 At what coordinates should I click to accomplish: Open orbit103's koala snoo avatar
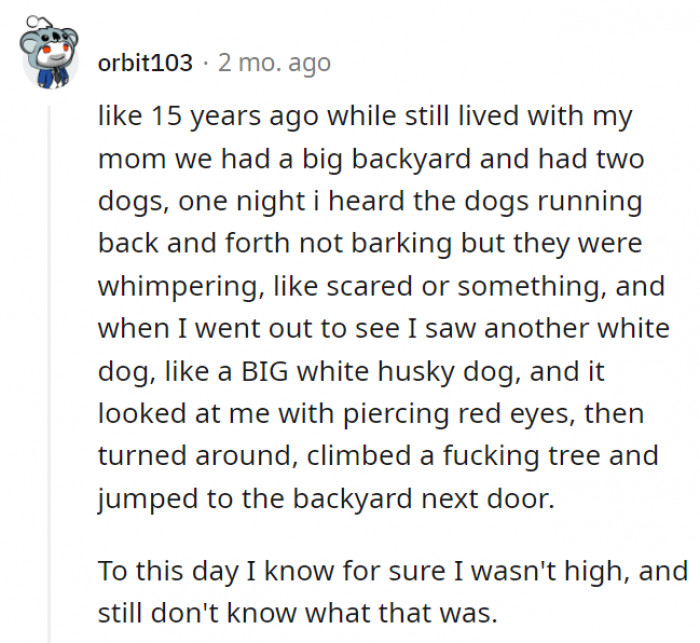point(50,53)
